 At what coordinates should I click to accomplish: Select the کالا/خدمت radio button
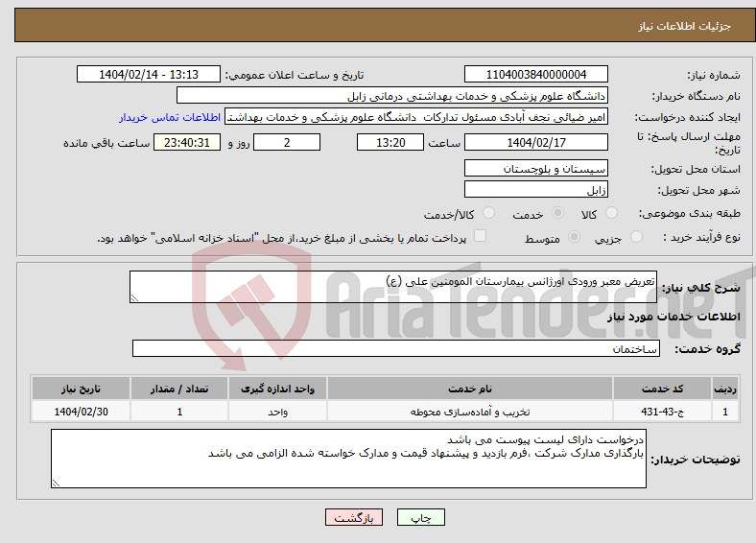point(489,213)
